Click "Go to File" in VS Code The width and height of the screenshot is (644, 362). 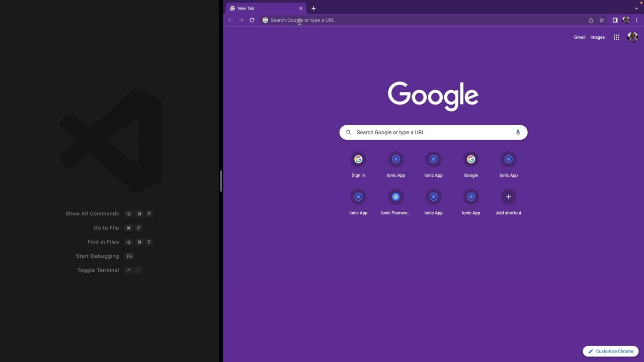point(106,228)
